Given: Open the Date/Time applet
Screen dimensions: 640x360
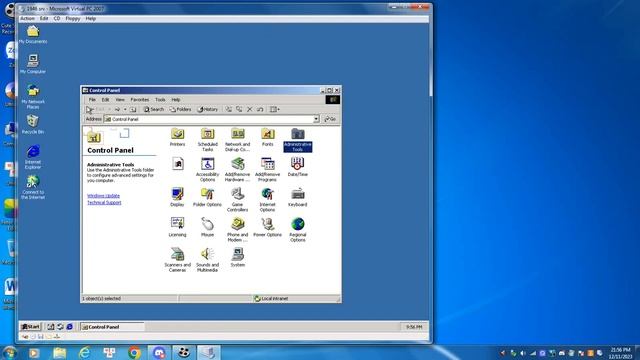Looking at the screenshot, I should [298, 167].
